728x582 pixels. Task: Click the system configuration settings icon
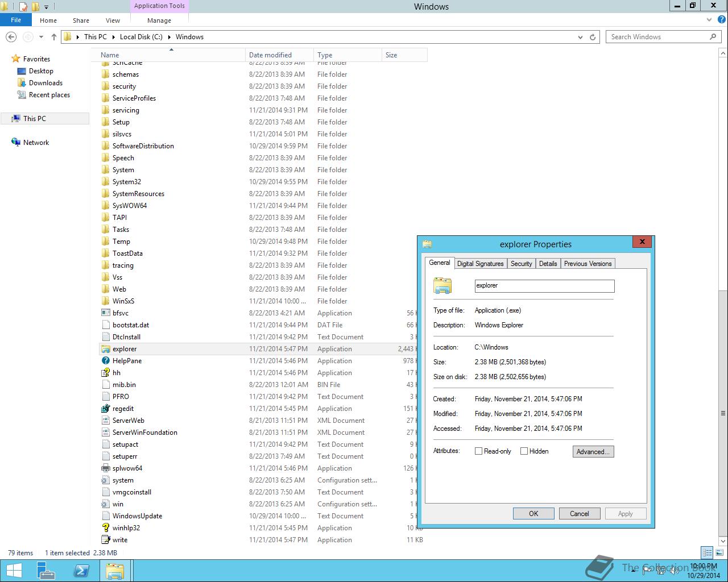(105, 480)
